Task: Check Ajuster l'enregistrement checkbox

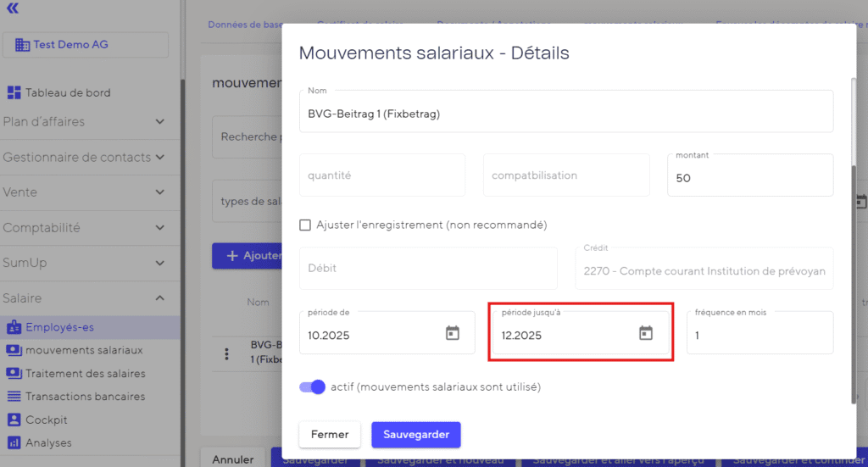Action: pos(305,225)
